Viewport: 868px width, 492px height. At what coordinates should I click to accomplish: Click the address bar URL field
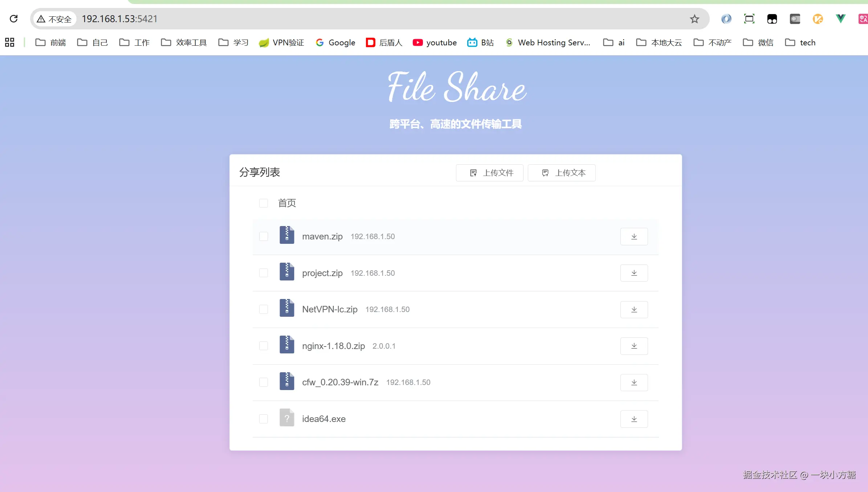[327, 19]
